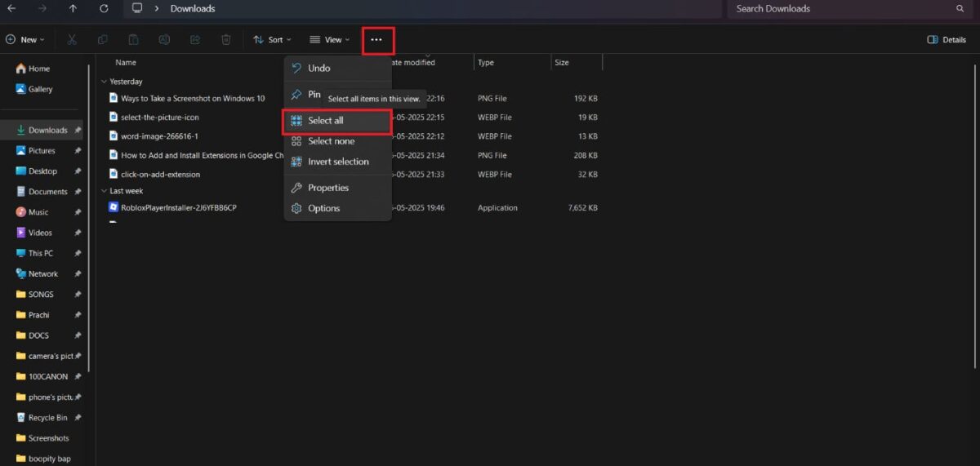
Task: Open Pictures in the navigation pane
Action: [x=42, y=151]
